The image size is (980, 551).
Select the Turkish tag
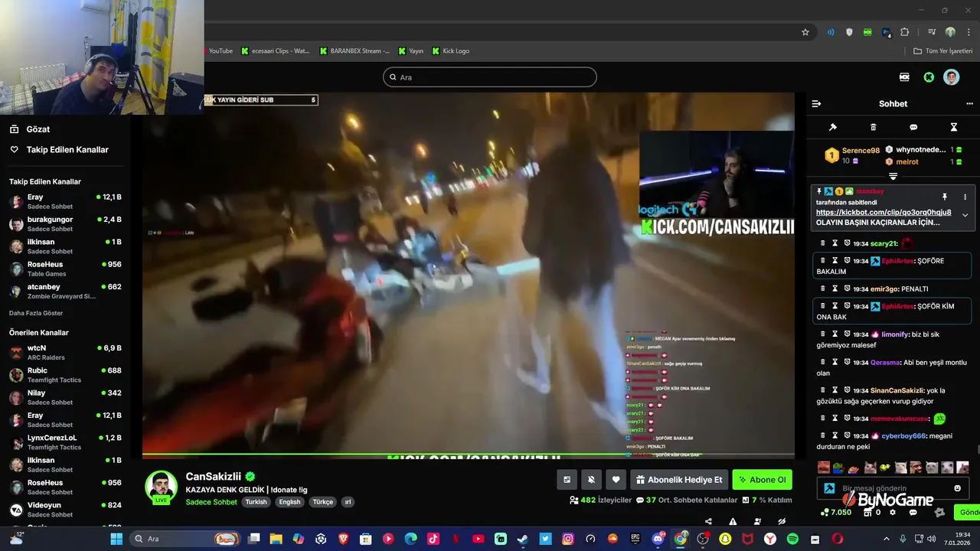(256, 502)
